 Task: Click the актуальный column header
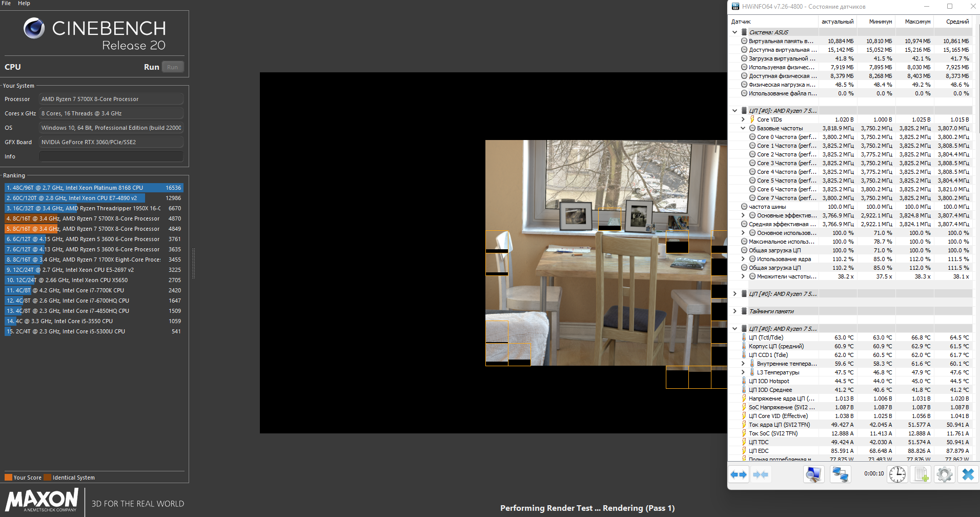[x=838, y=22]
